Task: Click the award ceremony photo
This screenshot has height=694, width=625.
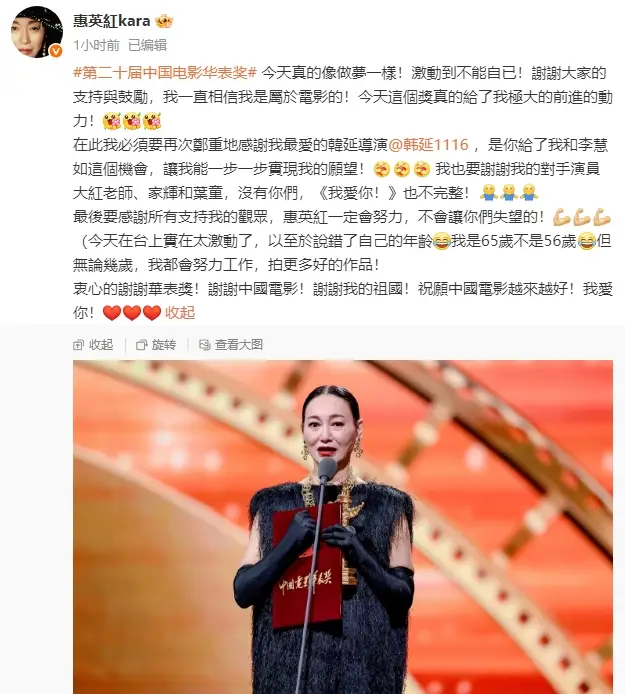Action: point(343,527)
